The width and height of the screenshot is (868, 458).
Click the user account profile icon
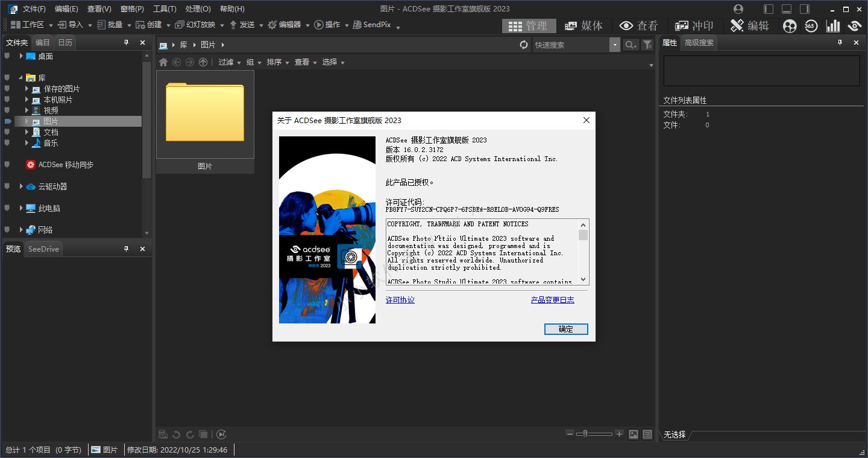(738, 9)
